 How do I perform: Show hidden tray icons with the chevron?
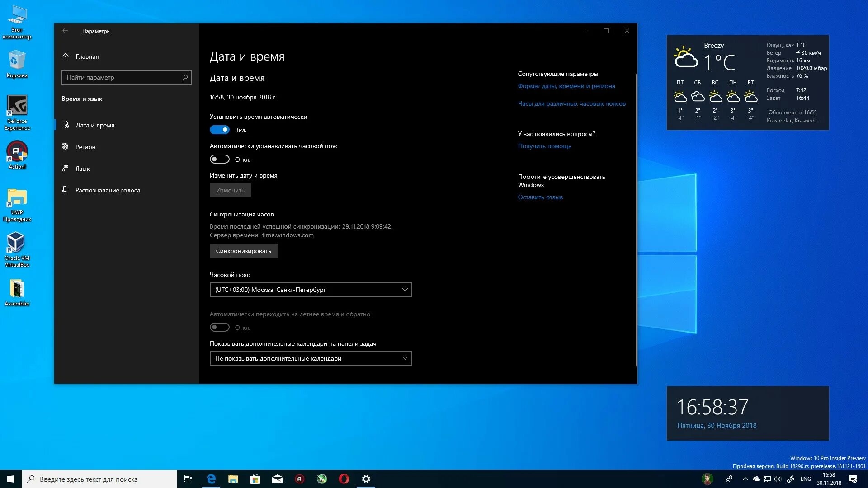(x=745, y=479)
